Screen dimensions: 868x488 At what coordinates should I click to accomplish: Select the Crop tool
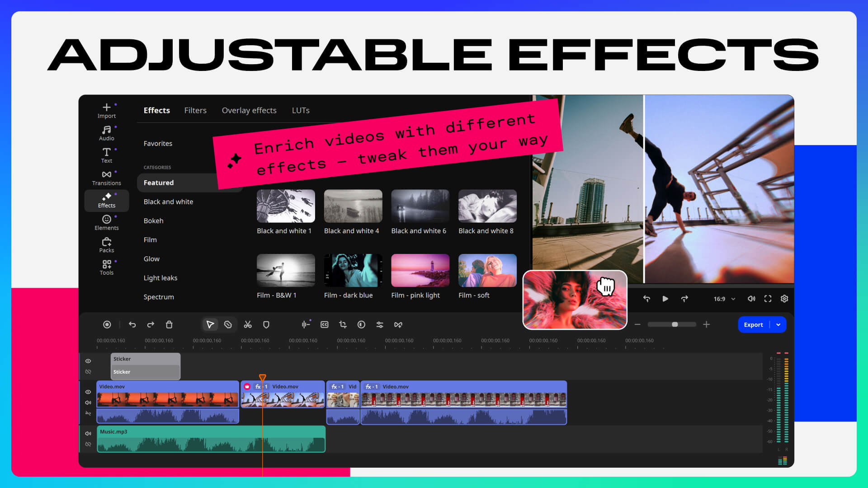coord(343,324)
